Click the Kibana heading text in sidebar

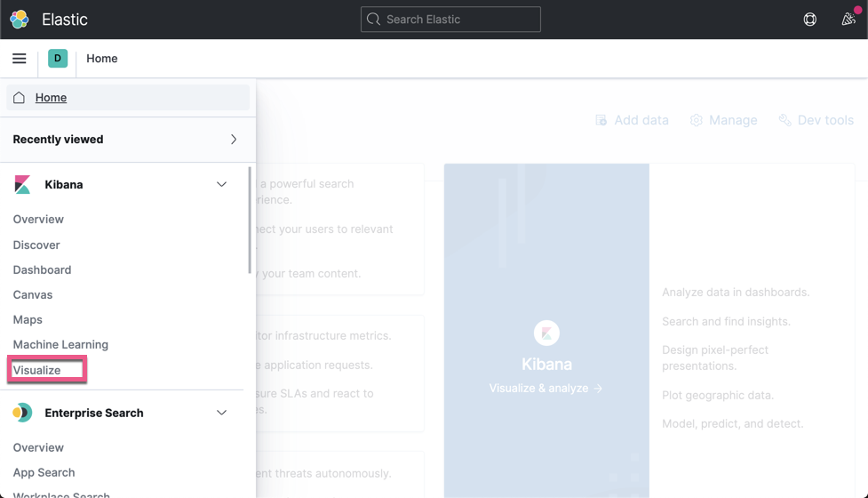(64, 184)
